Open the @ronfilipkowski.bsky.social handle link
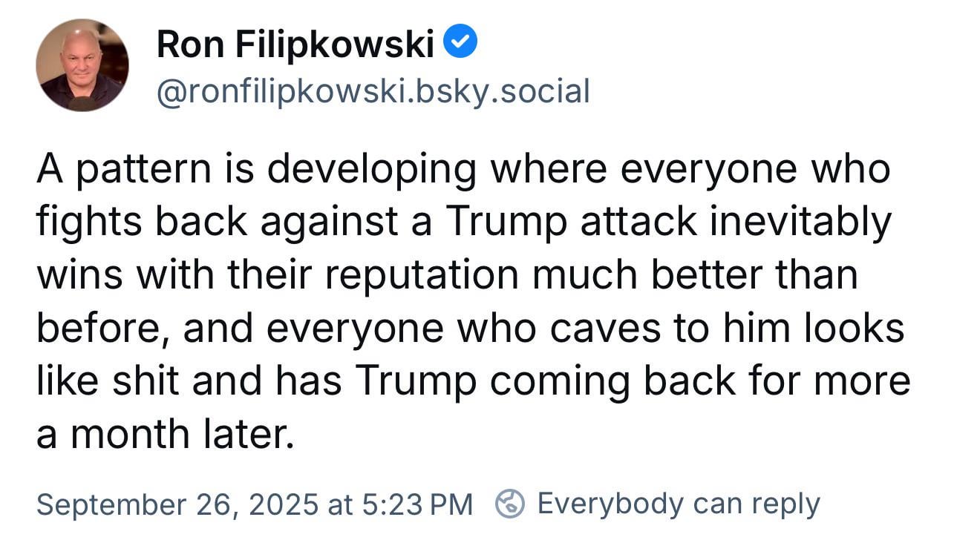Screen dimensions: 980x540 [373, 91]
